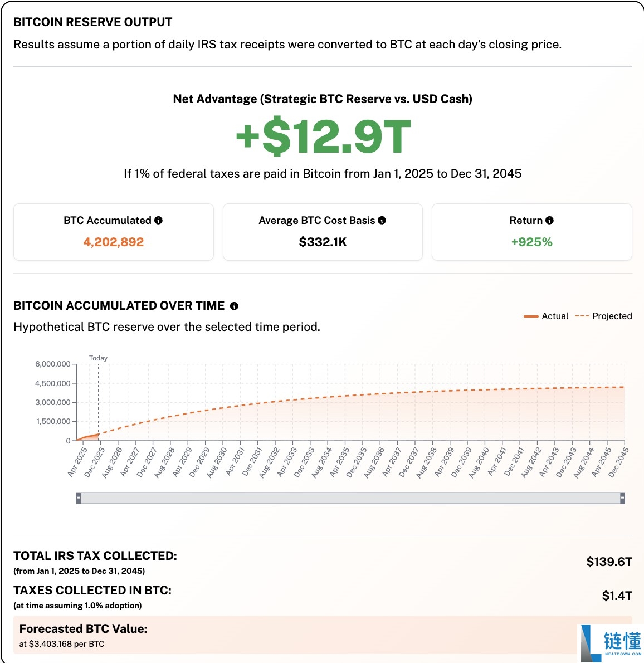Click right handle of chart range slider
The image size is (644, 663).
click(622, 498)
